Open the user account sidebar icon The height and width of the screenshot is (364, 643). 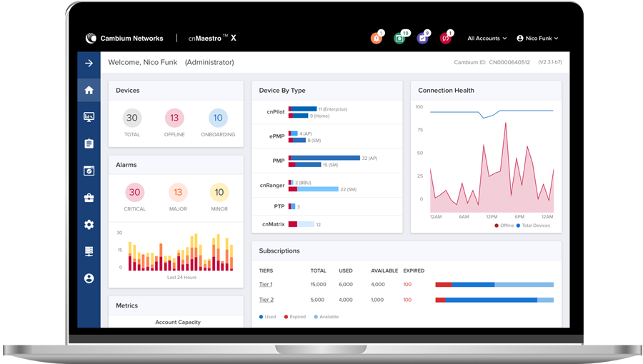[x=89, y=278]
